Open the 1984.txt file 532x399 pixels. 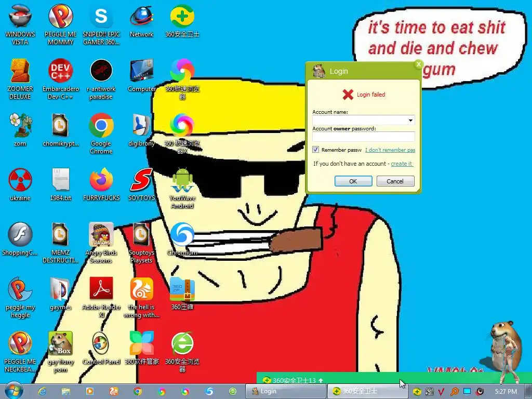click(x=60, y=184)
